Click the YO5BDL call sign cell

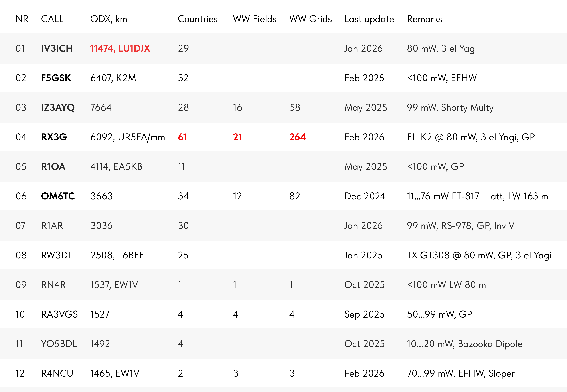click(59, 344)
